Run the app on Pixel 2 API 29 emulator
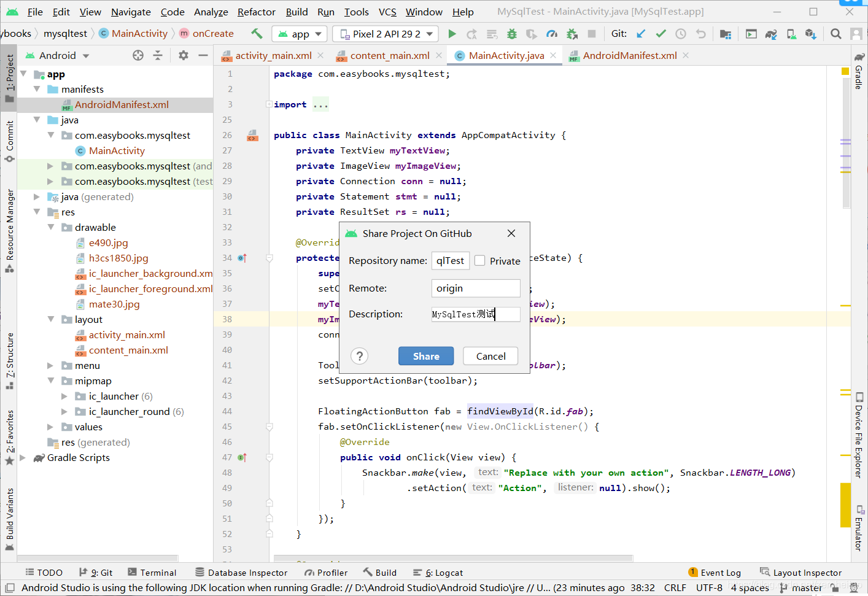868x596 pixels. (452, 34)
